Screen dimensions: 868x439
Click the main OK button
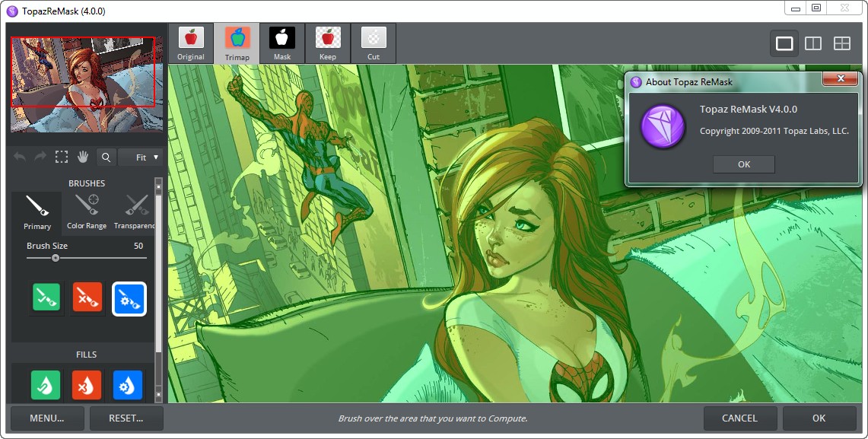click(819, 418)
